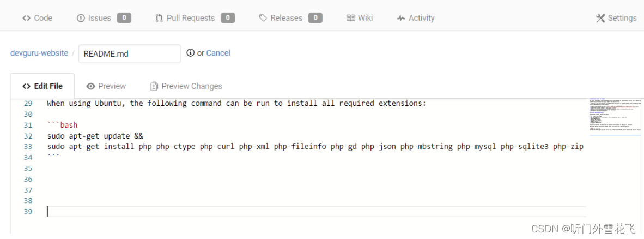The width and height of the screenshot is (644, 239).
Task: Click the Pull Requests branch icon
Action: pyautogui.click(x=159, y=18)
